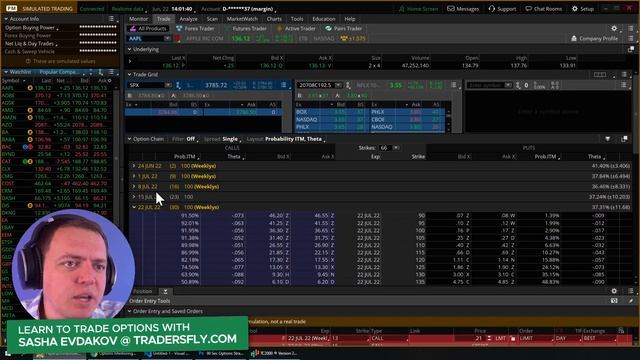Collapse the 22 JUL 22 expiration row
Image resolution: width=640 pixels, height=360 pixels.
(134, 207)
